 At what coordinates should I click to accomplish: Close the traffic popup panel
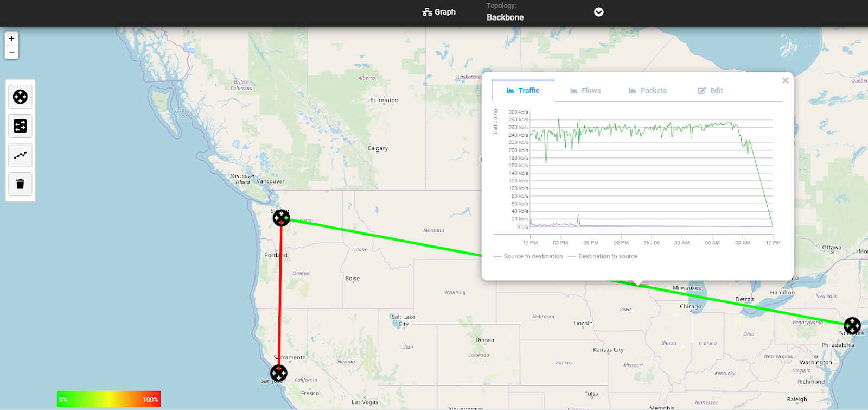785,80
